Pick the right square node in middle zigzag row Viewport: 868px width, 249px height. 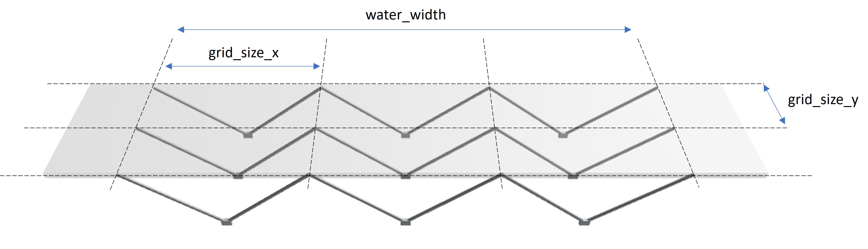(573, 176)
